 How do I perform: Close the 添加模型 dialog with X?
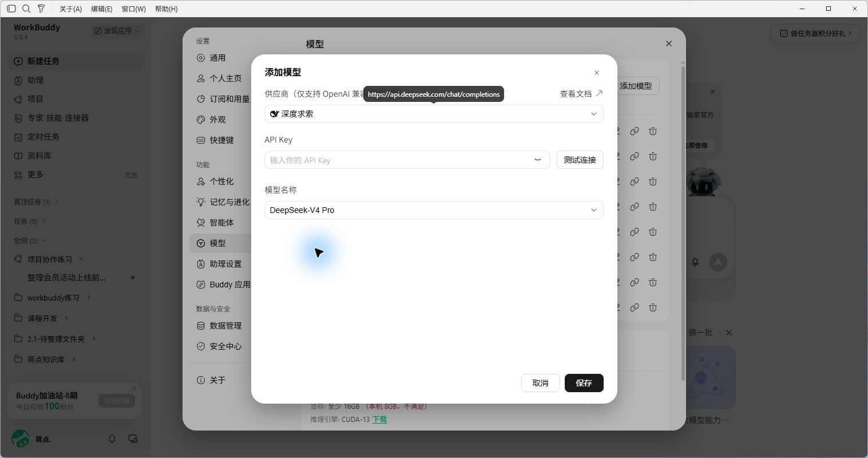pos(597,73)
